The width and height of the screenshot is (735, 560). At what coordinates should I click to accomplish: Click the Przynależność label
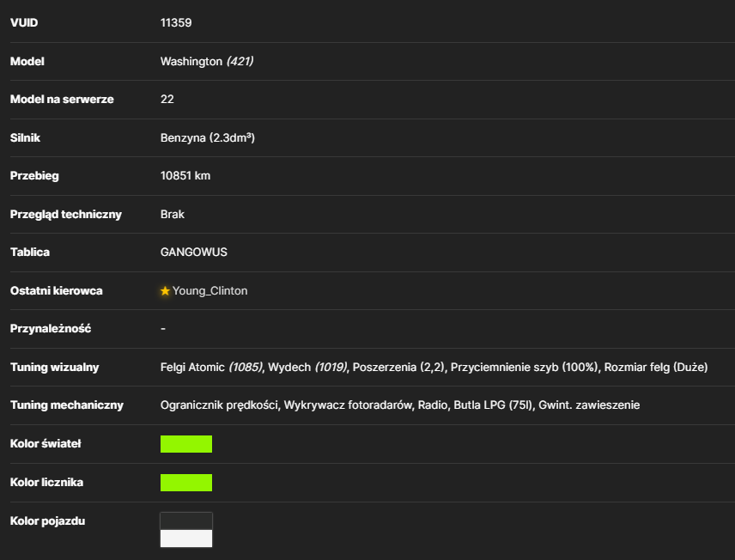click(51, 329)
